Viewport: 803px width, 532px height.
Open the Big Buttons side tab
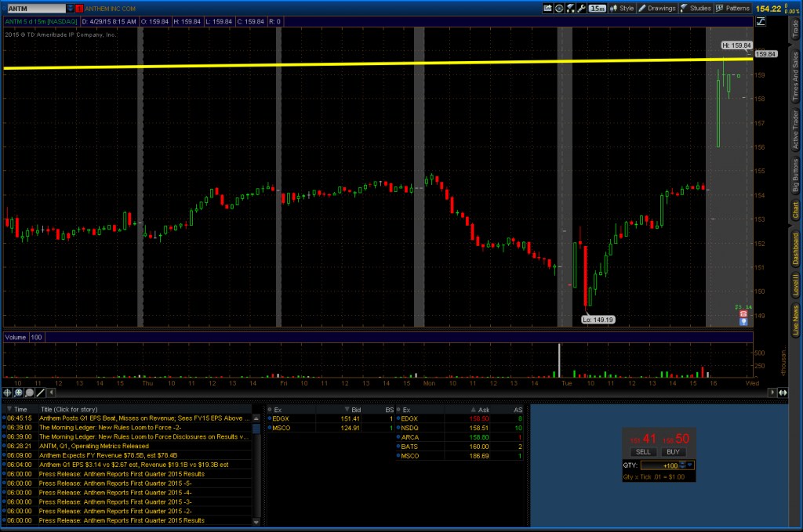(796, 176)
